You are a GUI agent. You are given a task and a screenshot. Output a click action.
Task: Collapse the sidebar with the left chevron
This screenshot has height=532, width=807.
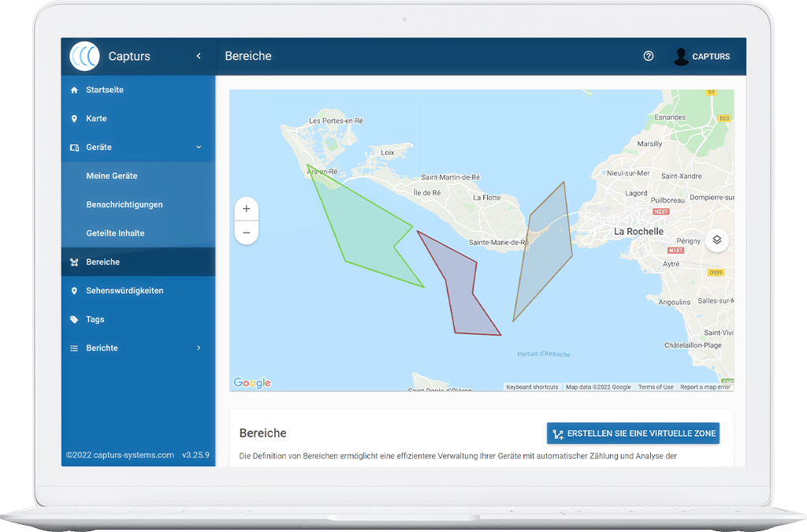(x=199, y=56)
